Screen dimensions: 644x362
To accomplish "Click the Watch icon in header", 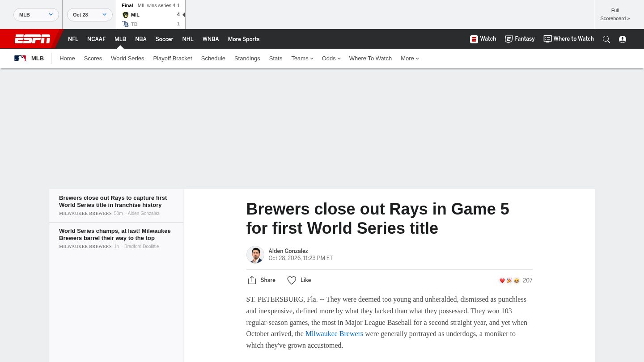I will (x=474, y=39).
